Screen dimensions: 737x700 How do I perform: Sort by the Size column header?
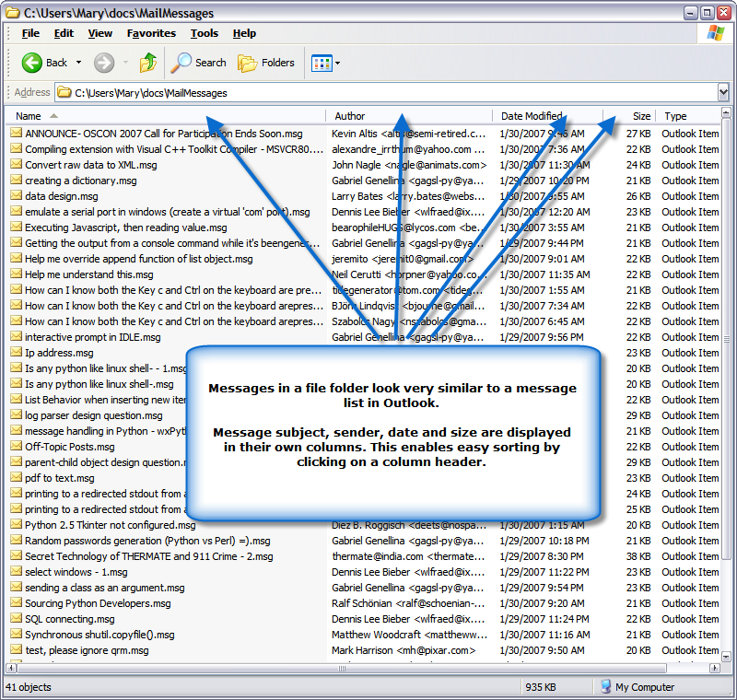[x=630, y=116]
